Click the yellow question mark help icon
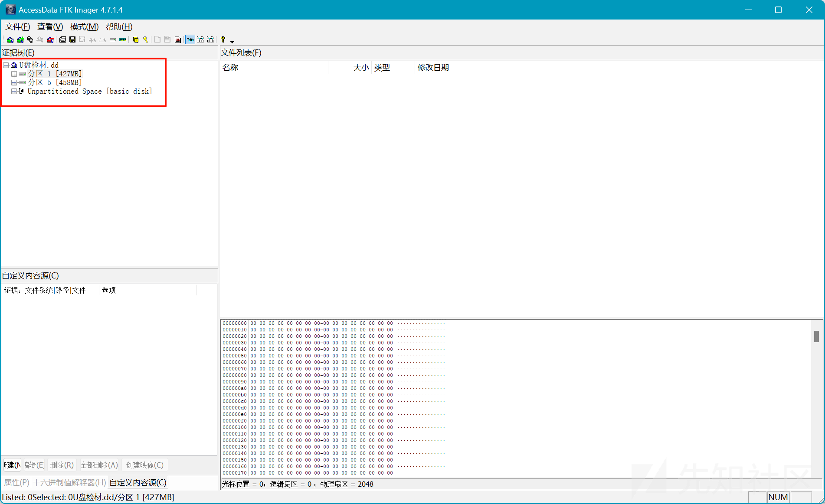 (223, 40)
